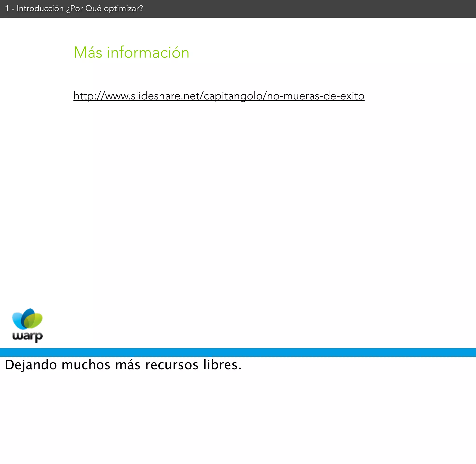
Task: Select the 'Dejando muchos más recursos libres.' note
Action: pos(123,365)
